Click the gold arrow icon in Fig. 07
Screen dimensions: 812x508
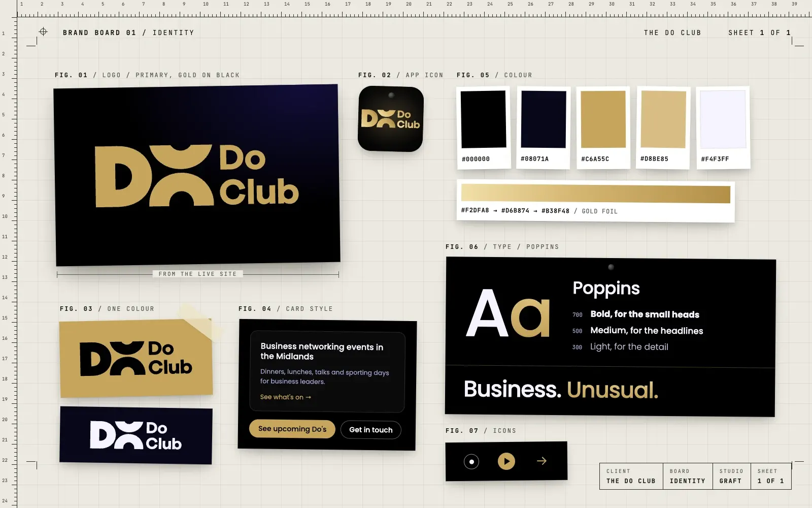coord(542,461)
